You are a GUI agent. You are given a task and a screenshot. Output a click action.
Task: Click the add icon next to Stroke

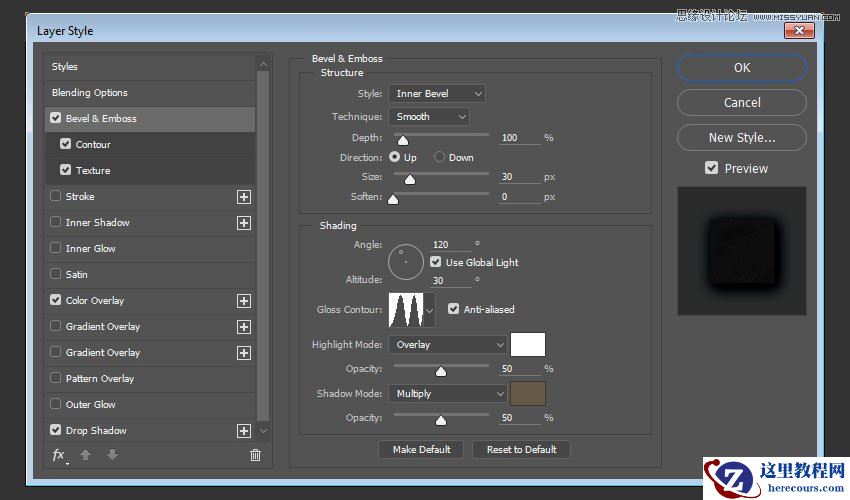[x=243, y=197]
